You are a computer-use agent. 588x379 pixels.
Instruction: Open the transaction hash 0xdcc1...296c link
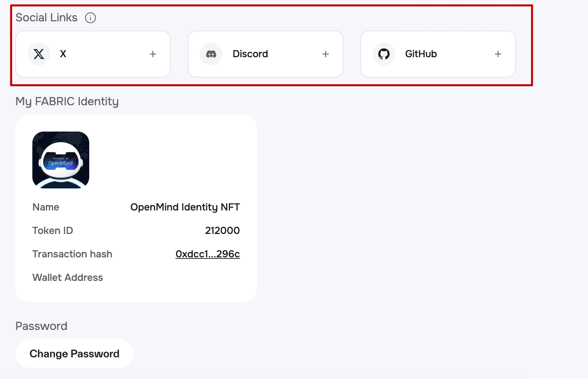point(207,254)
